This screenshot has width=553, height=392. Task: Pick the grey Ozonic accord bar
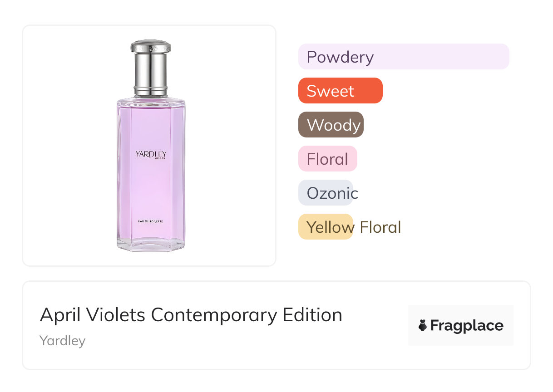326,193
